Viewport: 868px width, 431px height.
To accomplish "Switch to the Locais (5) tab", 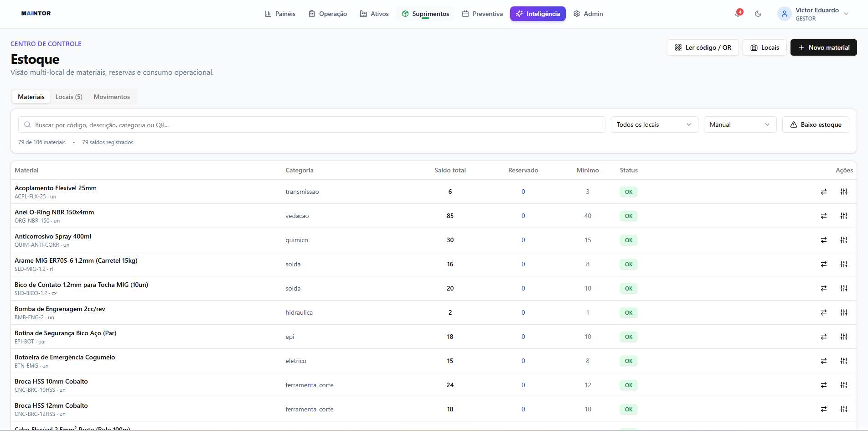I will click(69, 97).
